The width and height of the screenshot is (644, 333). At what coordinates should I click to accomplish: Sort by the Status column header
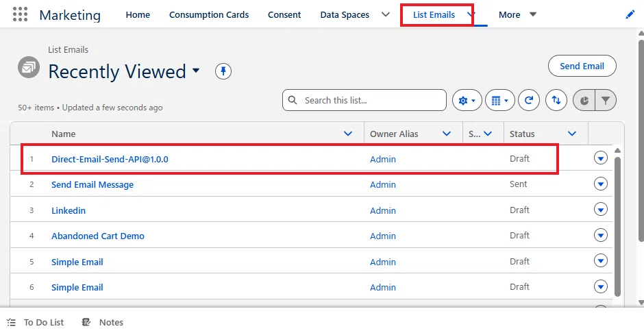[x=522, y=134]
